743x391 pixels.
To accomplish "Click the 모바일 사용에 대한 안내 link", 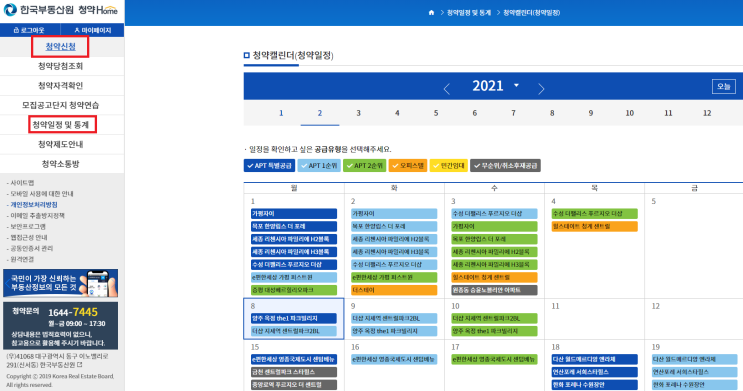I will tap(42, 194).
